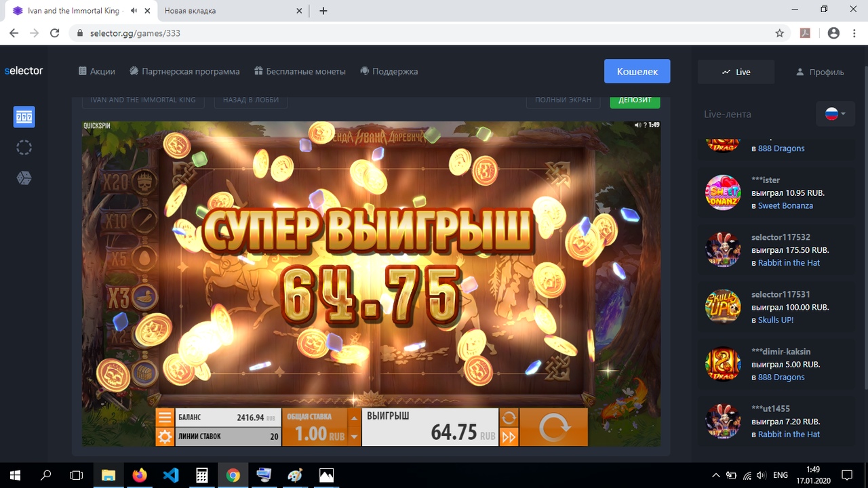Open Rabbit in the Hat under selector117532
The height and width of the screenshot is (488, 868).
click(x=789, y=262)
